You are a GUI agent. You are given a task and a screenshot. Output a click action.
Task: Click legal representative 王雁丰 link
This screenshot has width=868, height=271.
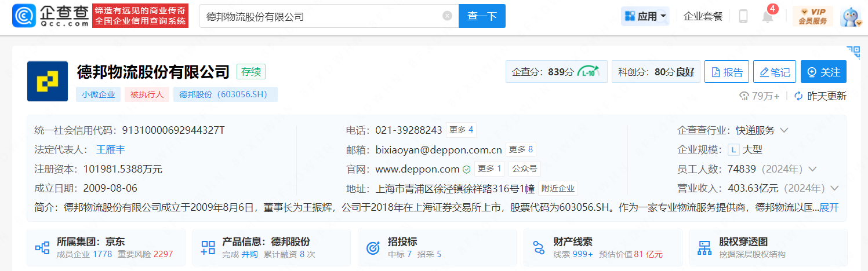click(110, 149)
